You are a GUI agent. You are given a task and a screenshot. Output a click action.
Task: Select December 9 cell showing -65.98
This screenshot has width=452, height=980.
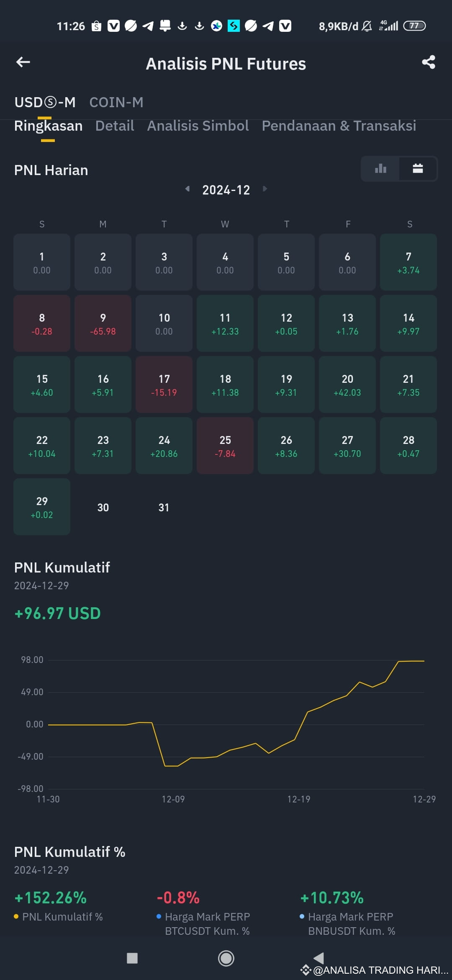(x=103, y=323)
